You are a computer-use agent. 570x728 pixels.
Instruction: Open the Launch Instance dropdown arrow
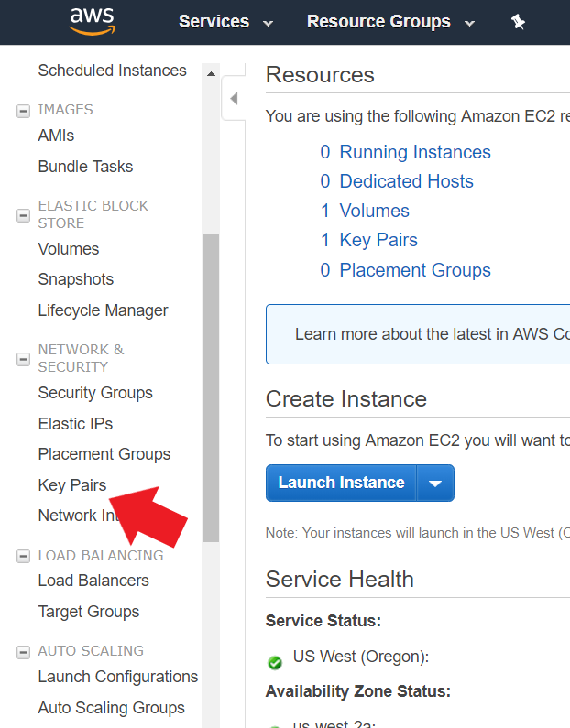[x=435, y=484]
